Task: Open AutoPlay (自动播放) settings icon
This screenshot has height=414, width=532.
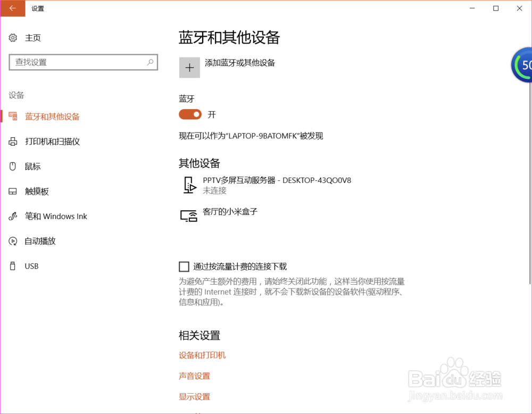Action: [13, 241]
